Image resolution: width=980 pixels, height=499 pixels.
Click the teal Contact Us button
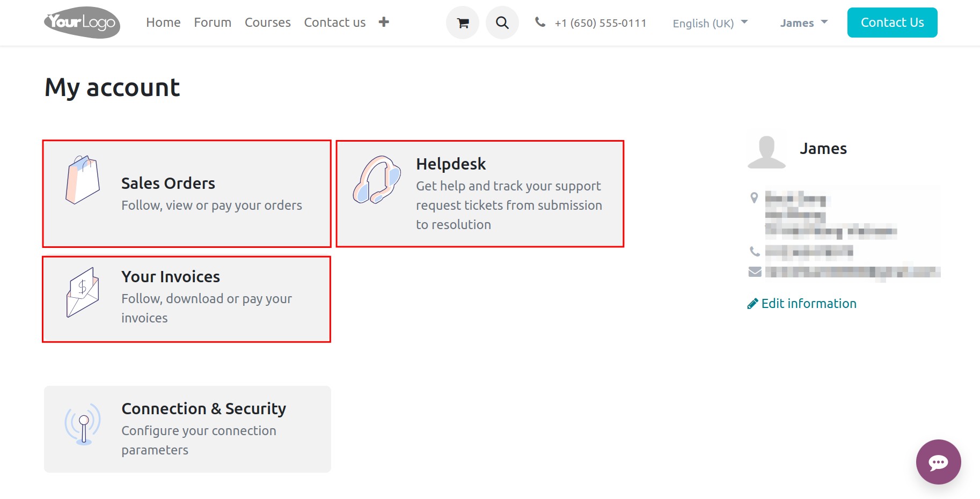click(892, 23)
